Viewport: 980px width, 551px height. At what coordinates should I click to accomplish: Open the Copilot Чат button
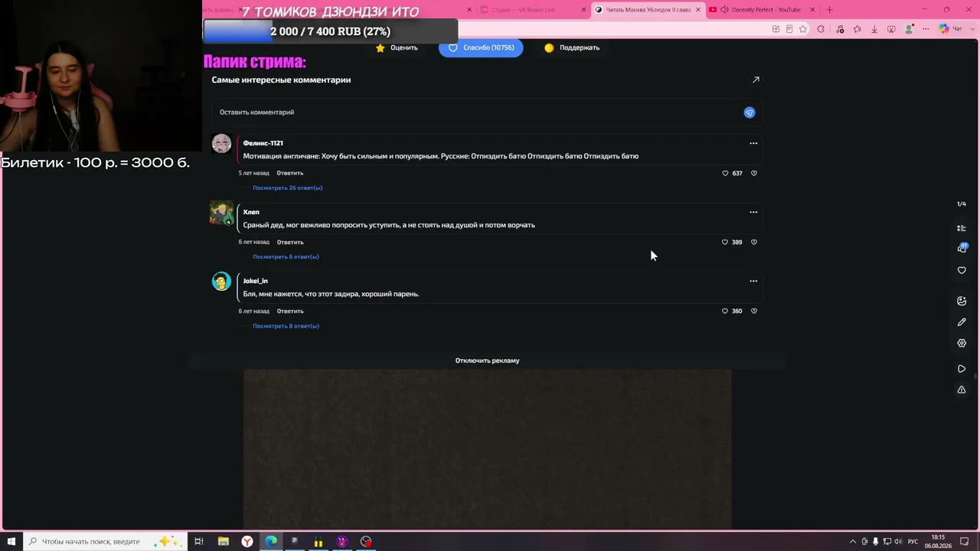tap(950, 29)
